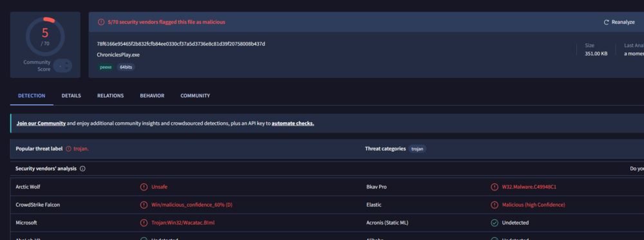
Task: Click the detection score circle showing 5 / 70
Action: [45, 36]
